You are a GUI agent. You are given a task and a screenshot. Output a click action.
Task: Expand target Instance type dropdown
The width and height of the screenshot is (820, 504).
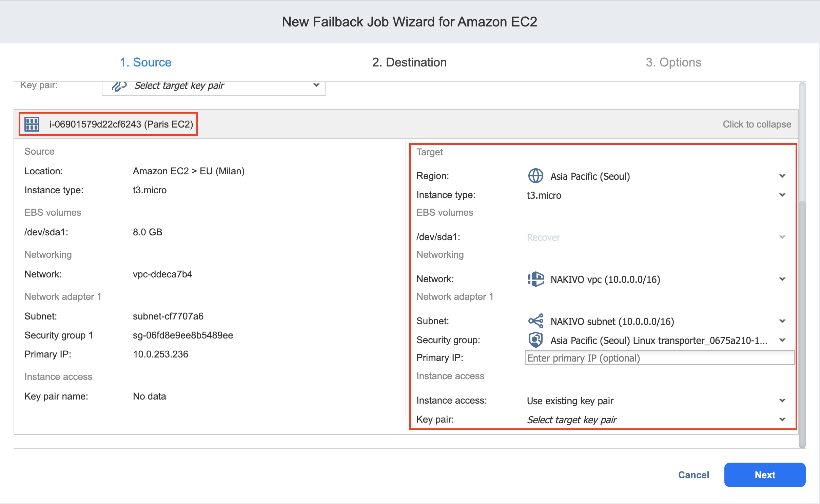[782, 195]
